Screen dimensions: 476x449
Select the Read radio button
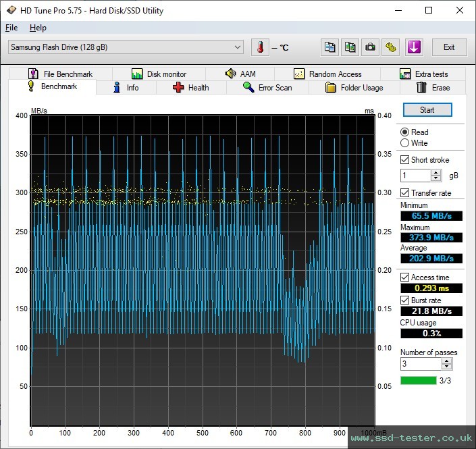click(x=404, y=132)
